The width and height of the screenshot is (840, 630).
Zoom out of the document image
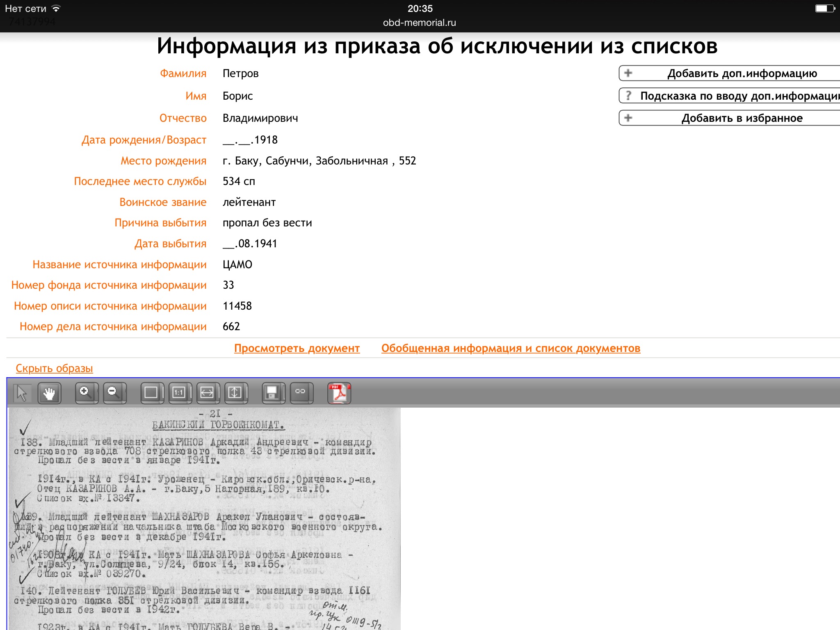click(x=114, y=393)
